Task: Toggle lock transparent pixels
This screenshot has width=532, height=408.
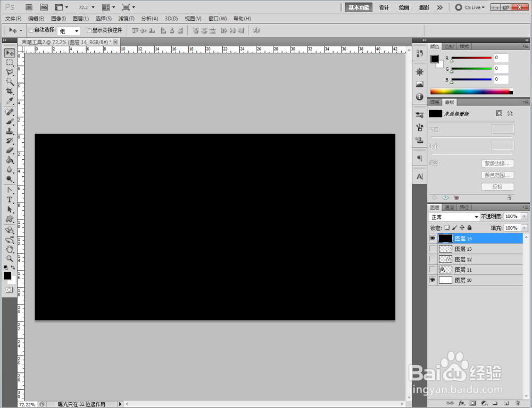Action: tap(447, 227)
